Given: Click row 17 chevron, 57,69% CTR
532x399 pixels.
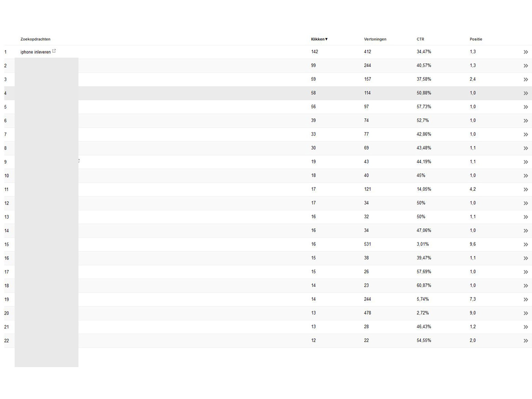Looking at the screenshot, I should [526, 272].
